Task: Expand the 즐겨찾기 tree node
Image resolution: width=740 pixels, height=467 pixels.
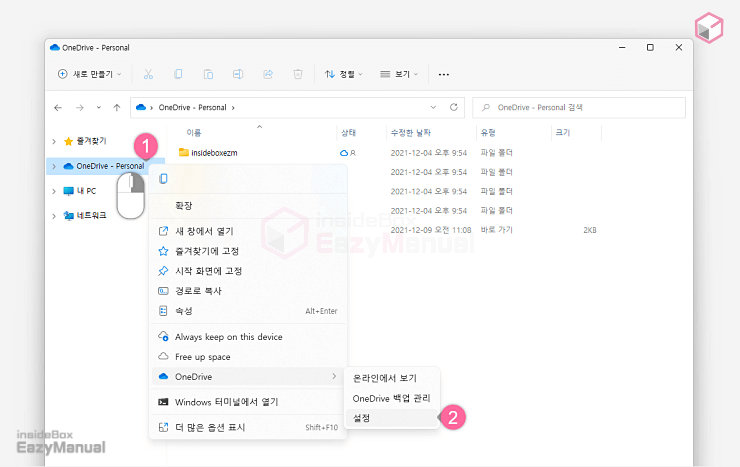Action: (x=54, y=141)
